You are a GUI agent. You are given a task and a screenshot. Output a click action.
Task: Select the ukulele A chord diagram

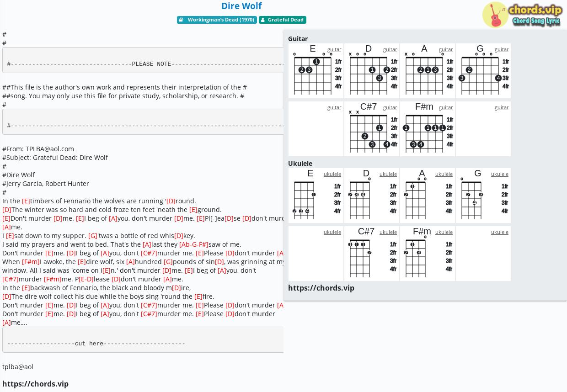[x=428, y=196]
